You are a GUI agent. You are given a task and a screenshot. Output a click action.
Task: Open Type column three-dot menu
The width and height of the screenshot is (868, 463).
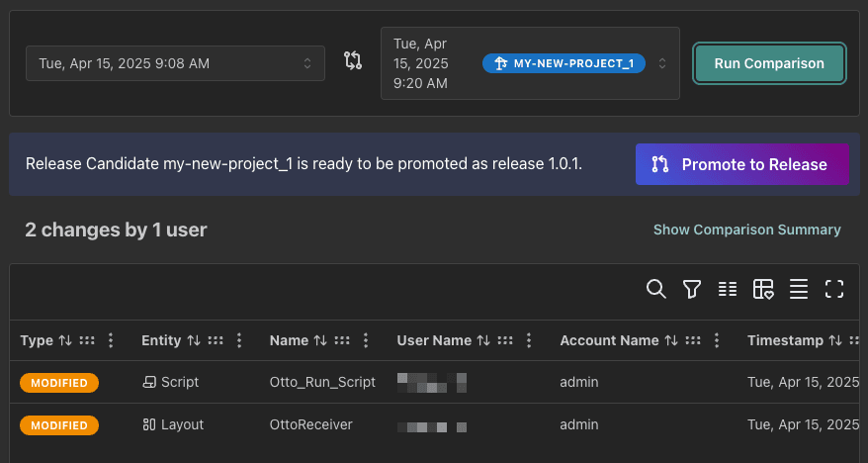click(111, 340)
